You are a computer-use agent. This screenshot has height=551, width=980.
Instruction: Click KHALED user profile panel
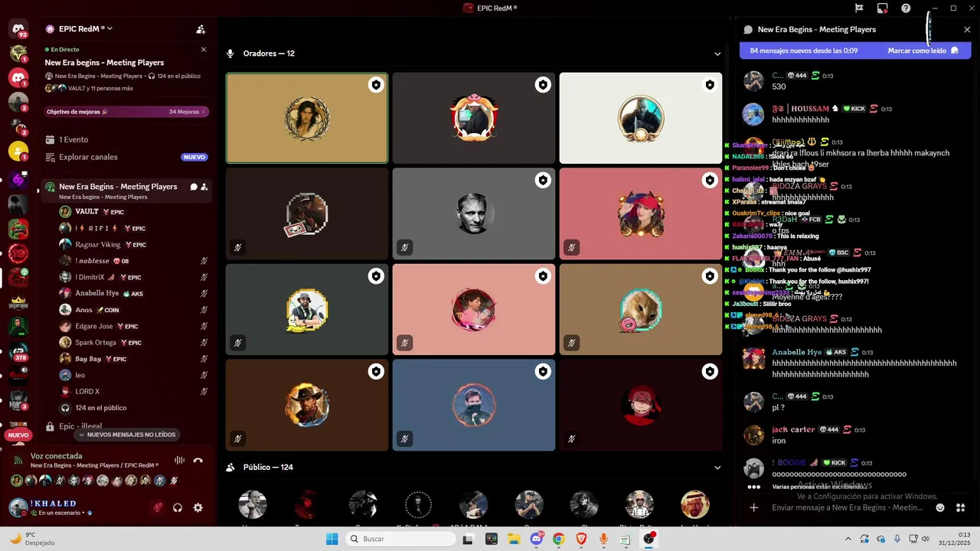pos(77,507)
